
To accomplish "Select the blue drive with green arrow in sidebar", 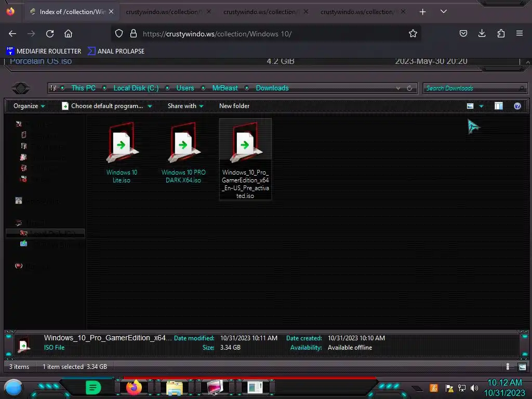I will (24, 244).
